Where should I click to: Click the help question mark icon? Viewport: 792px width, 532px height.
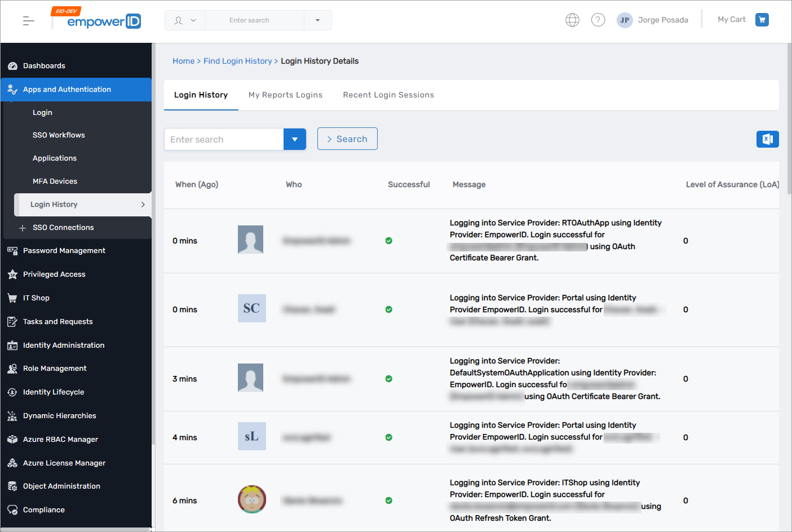598,20
